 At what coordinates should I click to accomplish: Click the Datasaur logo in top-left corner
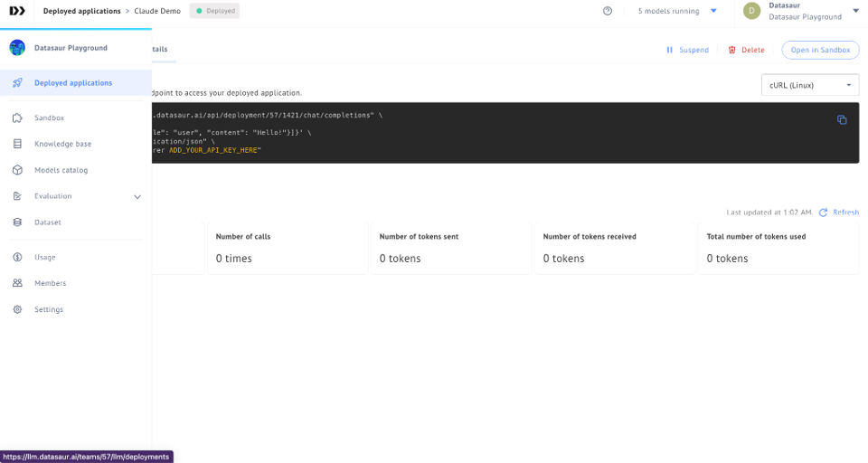click(17, 11)
